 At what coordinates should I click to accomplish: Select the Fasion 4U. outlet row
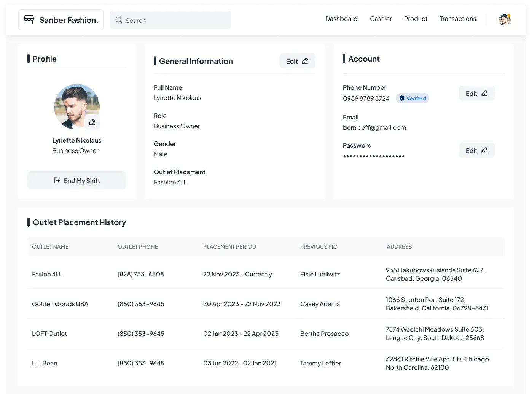pos(266,274)
